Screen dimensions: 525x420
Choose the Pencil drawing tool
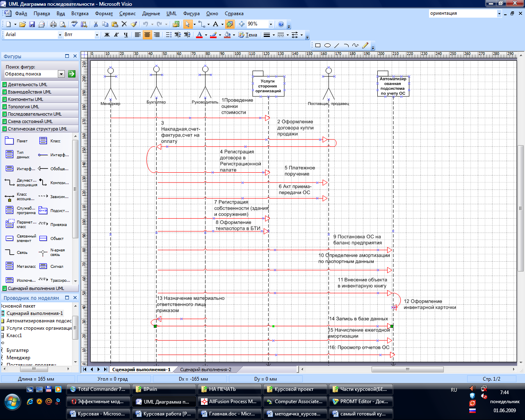point(365,46)
